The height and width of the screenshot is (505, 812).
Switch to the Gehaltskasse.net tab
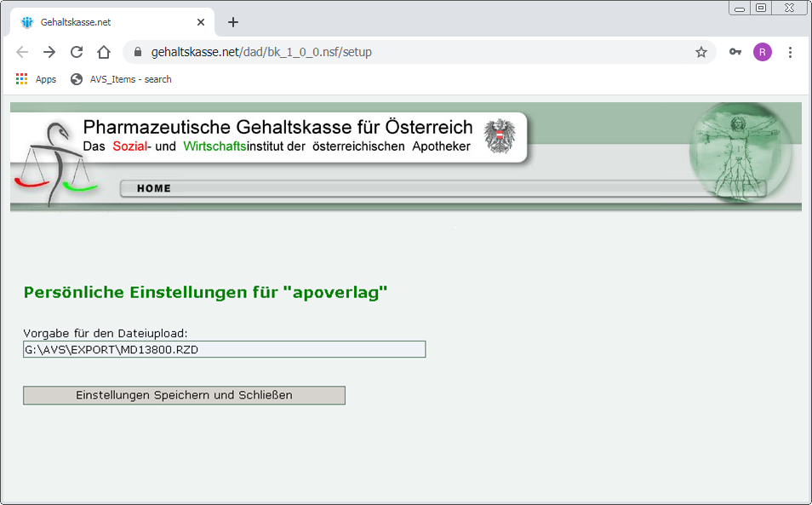click(111, 22)
